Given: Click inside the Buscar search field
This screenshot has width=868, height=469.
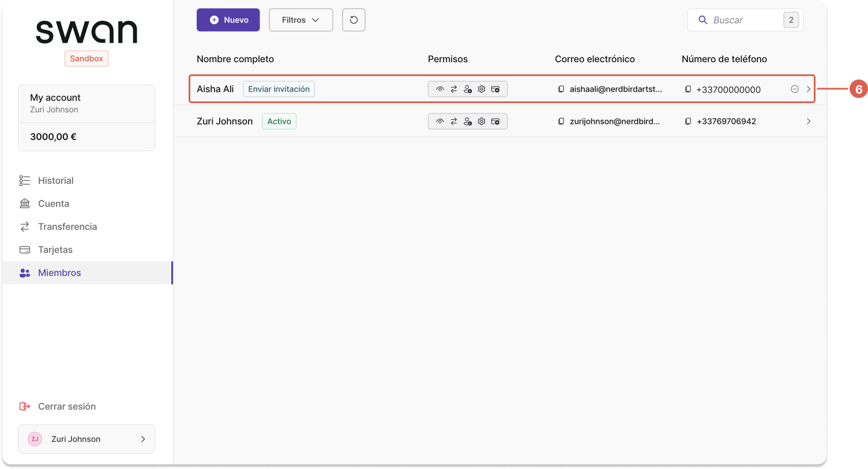Looking at the screenshot, I should point(744,20).
